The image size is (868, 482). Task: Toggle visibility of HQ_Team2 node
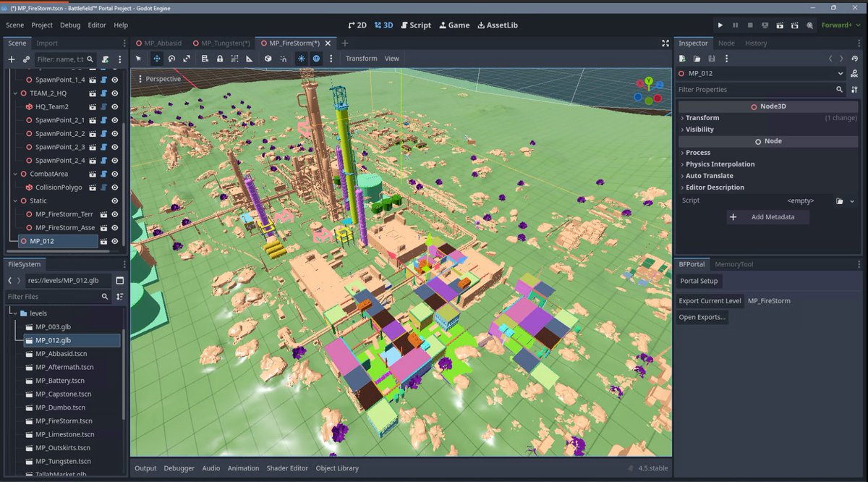coord(114,106)
